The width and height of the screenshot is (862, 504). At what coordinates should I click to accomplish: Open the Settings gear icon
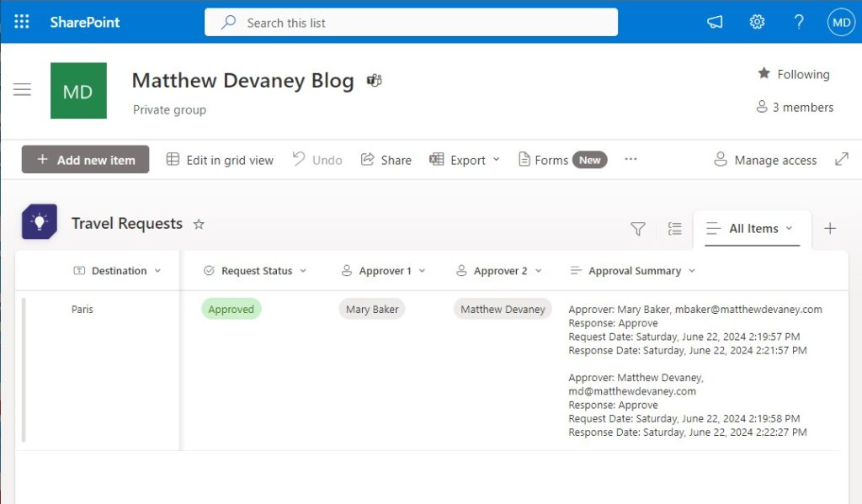pos(757,22)
